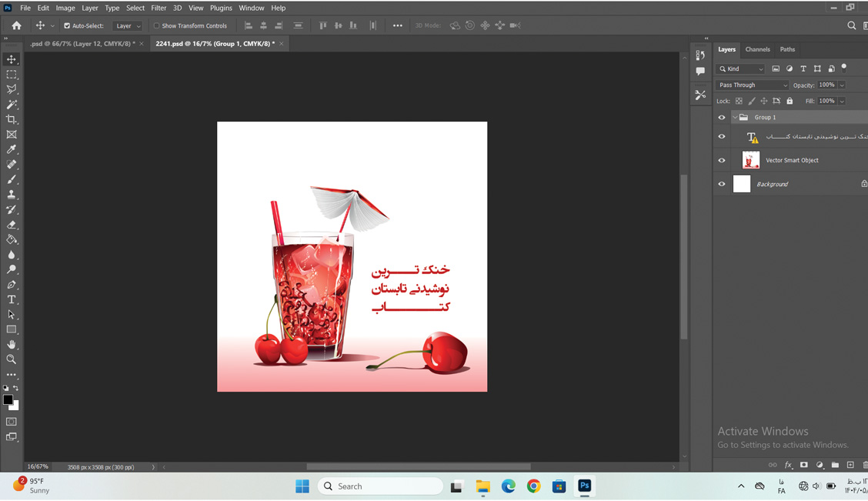
Task: Open the Opacity slider dropdown
Action: (x=842, y=85)
